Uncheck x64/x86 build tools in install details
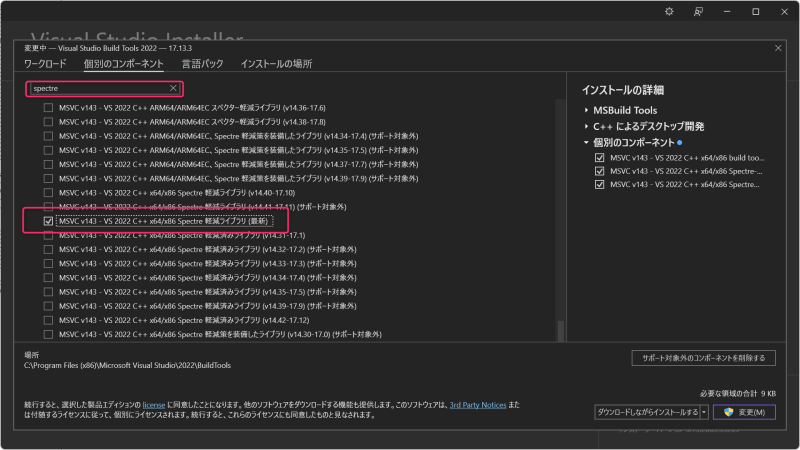 600,158
